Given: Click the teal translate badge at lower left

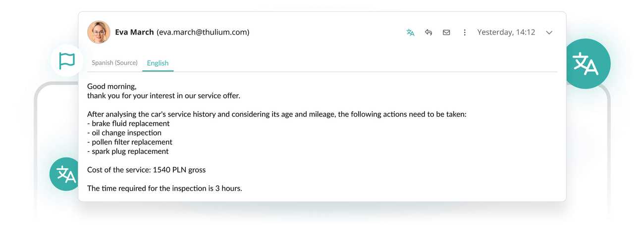Looking at the screenshot, I should pos(66,174).
